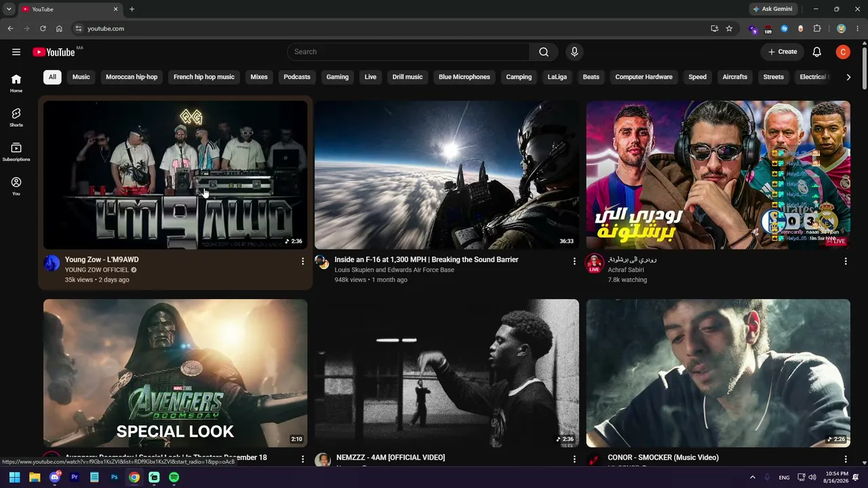Select the All filter chip

click(x=52, y=77)
